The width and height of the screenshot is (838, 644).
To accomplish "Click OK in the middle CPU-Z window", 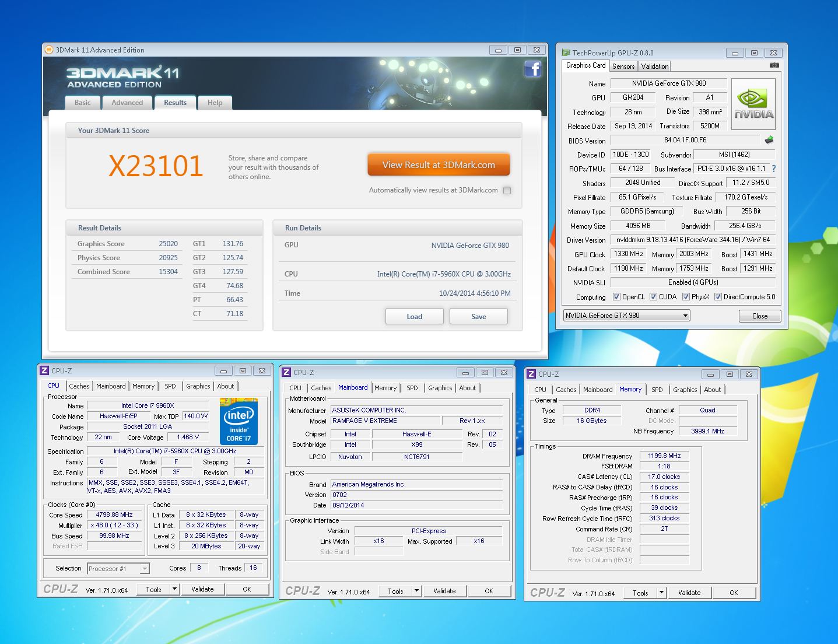I will tap(489, 591).
